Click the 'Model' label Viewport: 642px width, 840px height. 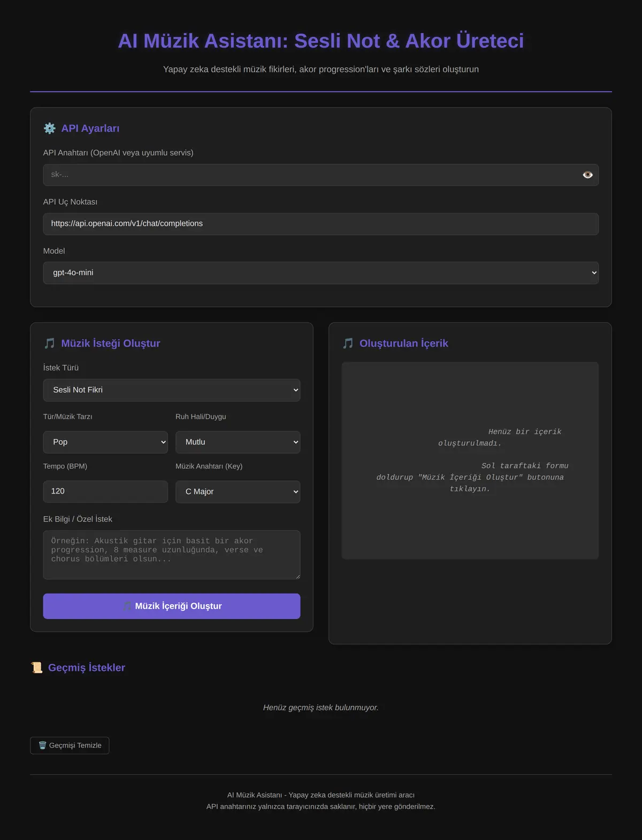click(54, 251)
